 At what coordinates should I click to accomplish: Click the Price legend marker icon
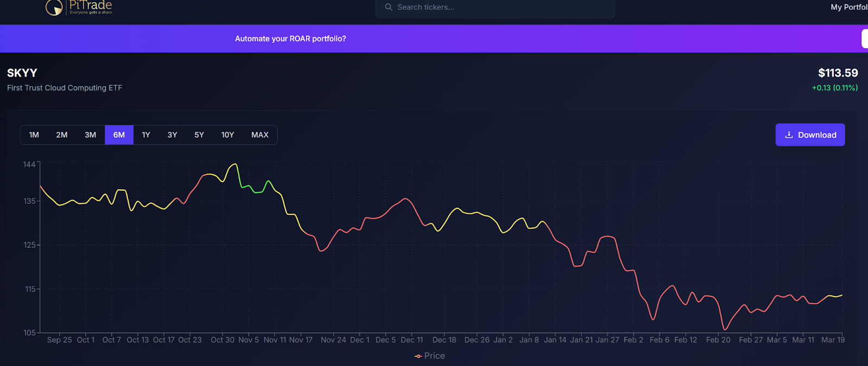[418, 356]
